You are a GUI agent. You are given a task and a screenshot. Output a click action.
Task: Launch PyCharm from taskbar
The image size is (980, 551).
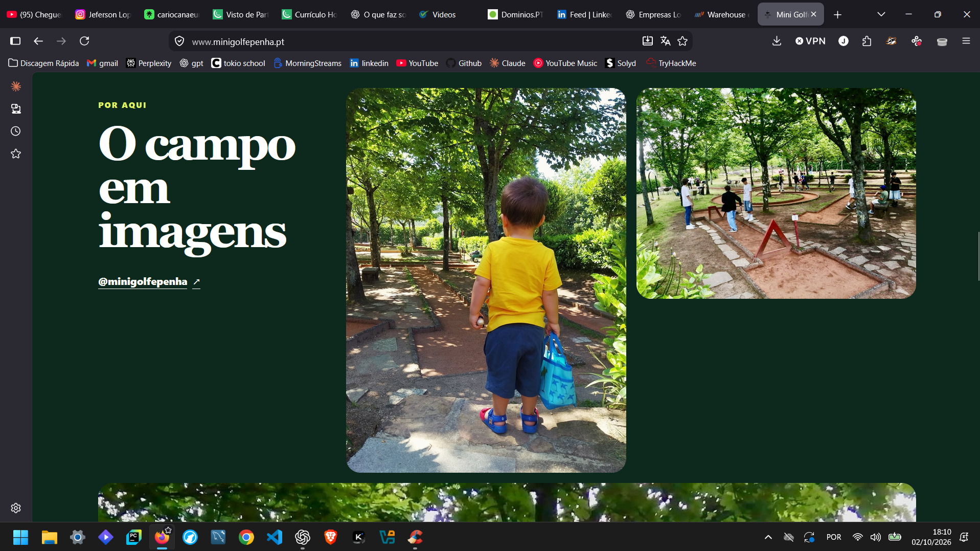tap(133, 537)
